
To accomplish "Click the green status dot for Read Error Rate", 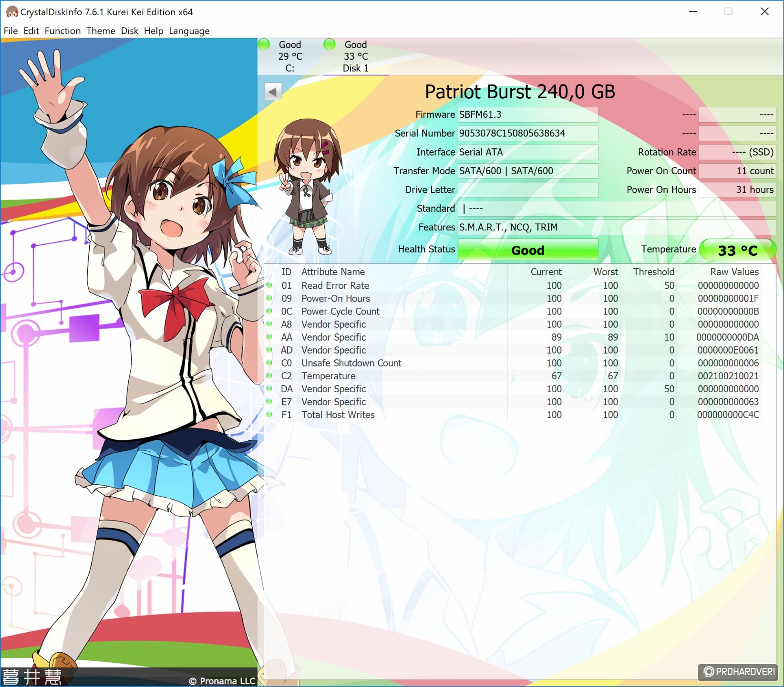I will tap(269, 285).
